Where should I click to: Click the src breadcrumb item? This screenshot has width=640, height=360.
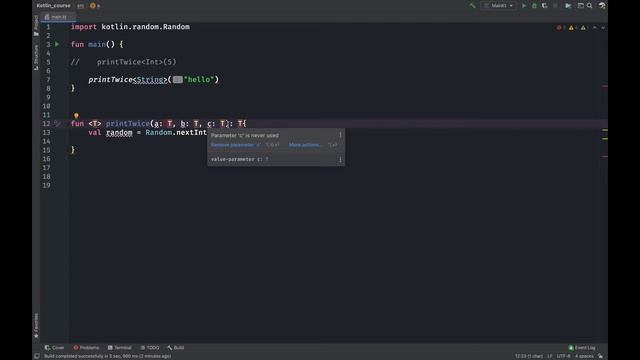click(80, 6)
